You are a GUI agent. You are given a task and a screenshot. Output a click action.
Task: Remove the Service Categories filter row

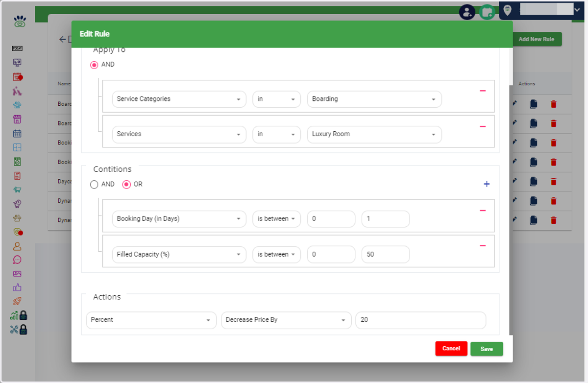click(x=483, y=91)
